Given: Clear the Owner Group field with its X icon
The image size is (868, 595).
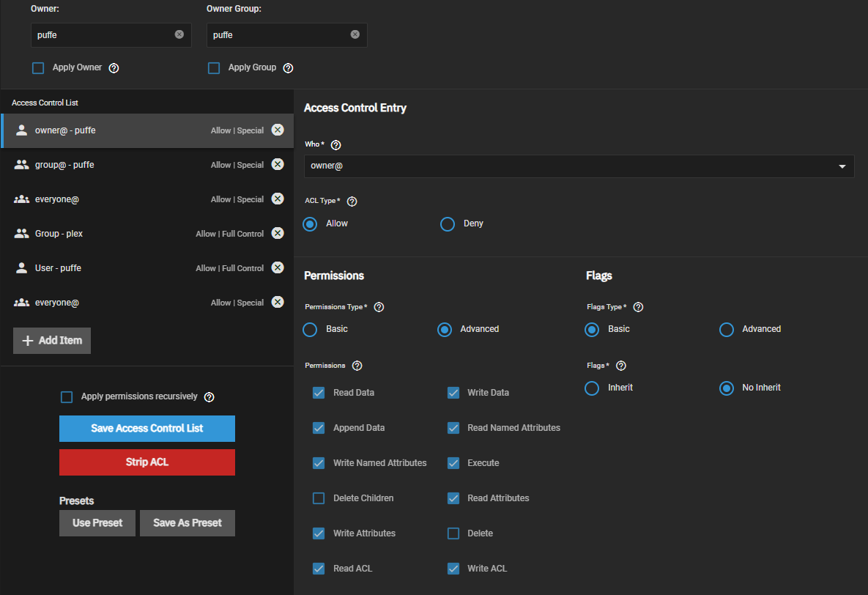Looking at the screenshot, I should pyautogui.click(x=355, y=34).
